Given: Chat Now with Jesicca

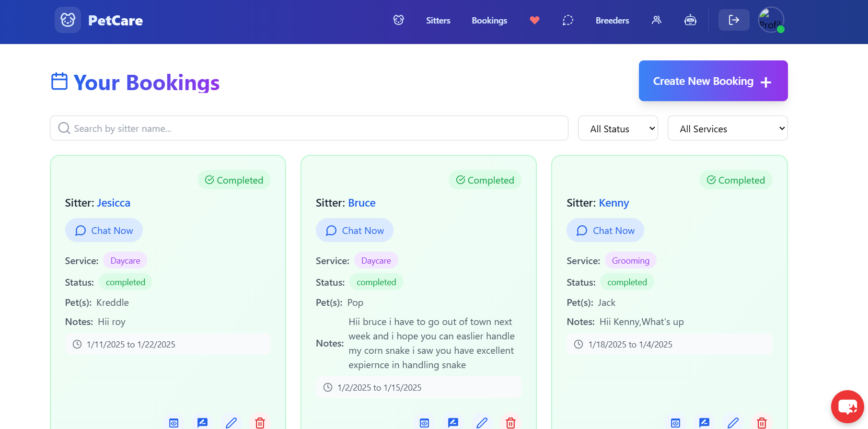Looking at the screenshot, I should [x=104, y=231].
